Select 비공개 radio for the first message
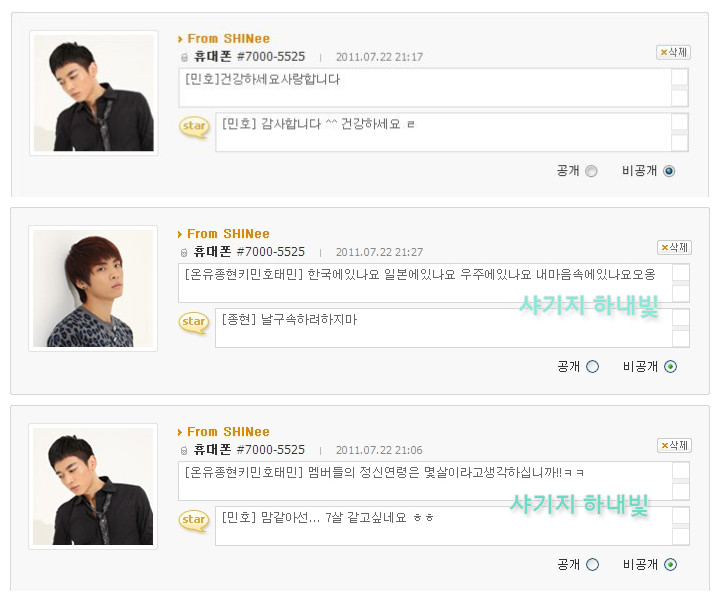720x601 pixels. point(669,171)
